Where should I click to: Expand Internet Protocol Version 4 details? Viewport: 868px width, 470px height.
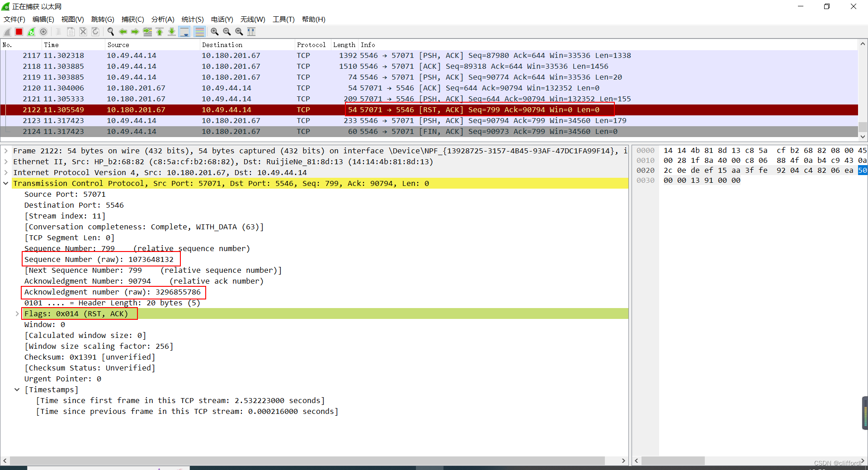click(x=6, y=172)
